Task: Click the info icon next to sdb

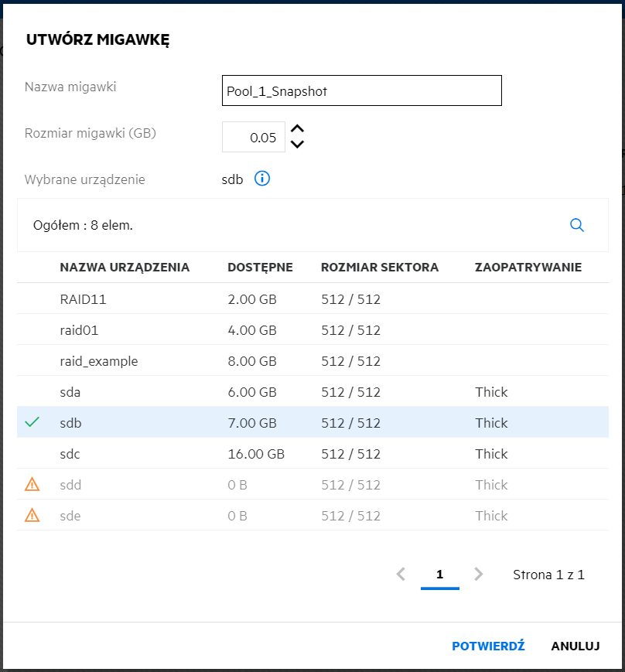Action: point(262,179)
